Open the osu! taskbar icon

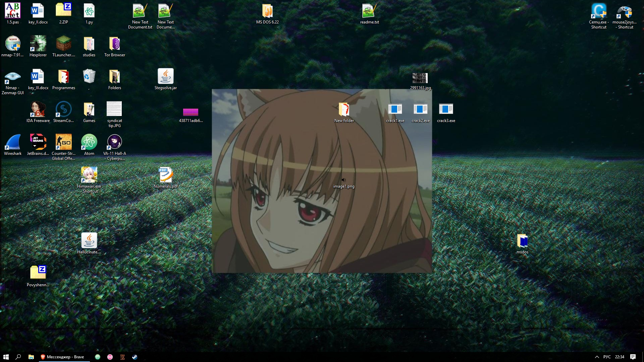point(110,357)
